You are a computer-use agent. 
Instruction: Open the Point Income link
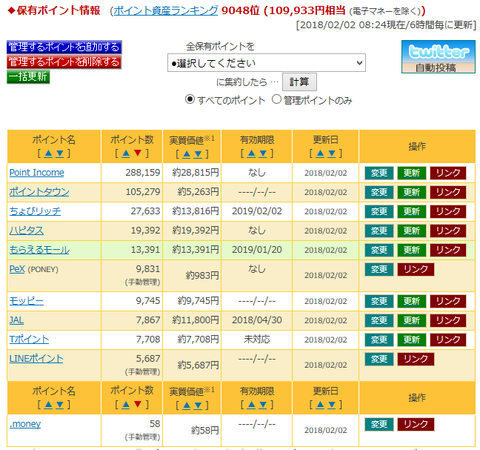37,173
